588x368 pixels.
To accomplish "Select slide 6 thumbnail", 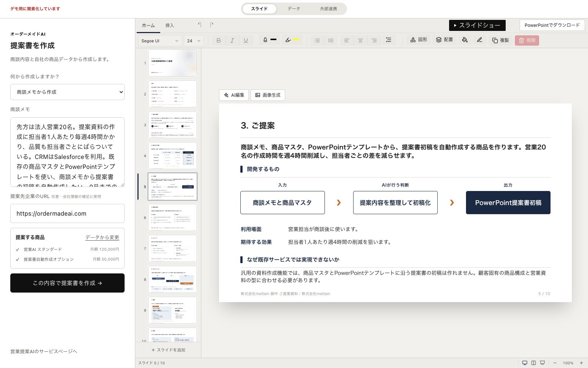I will tap(172, 217).
